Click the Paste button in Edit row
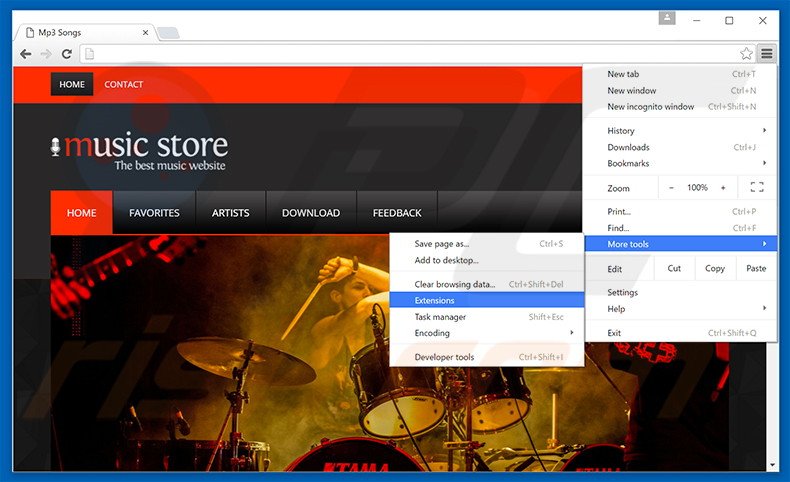 756,268
